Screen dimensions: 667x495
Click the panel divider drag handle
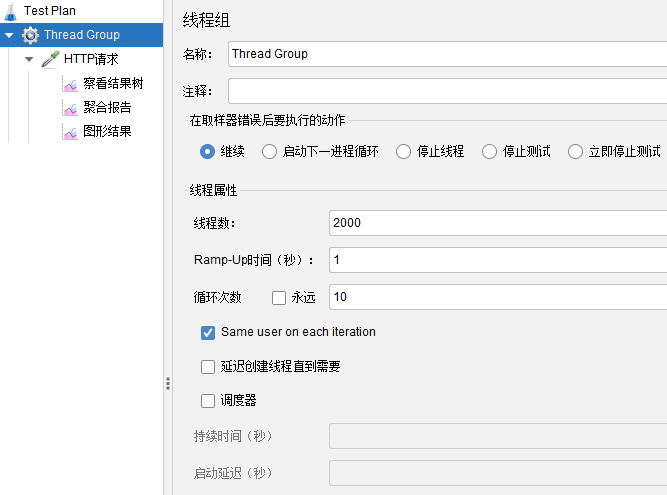(x=167, y=383)
